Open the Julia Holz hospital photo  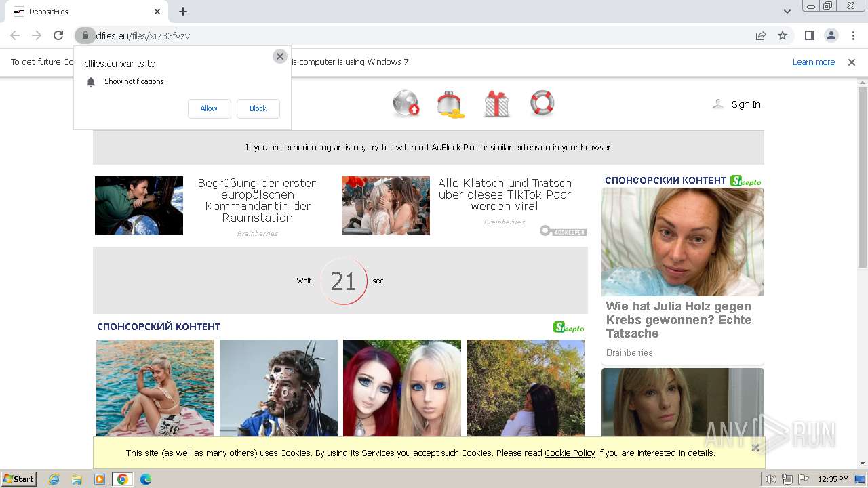[683, 242]
